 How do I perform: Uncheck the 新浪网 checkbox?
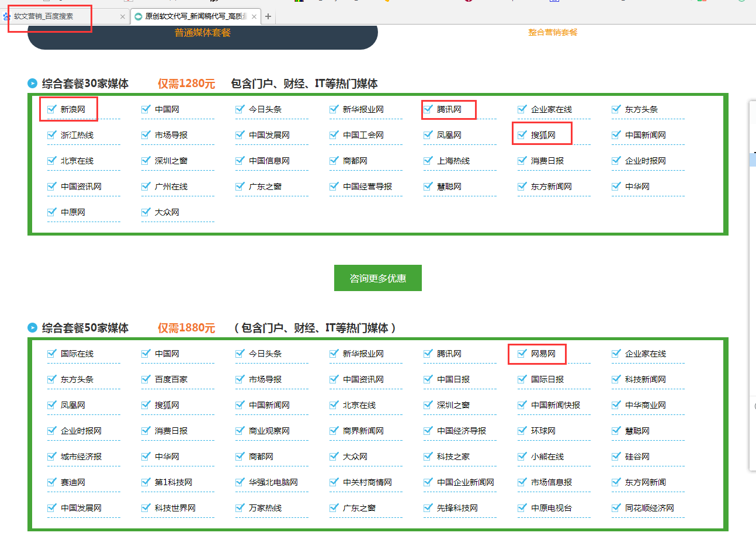[52, 109]
